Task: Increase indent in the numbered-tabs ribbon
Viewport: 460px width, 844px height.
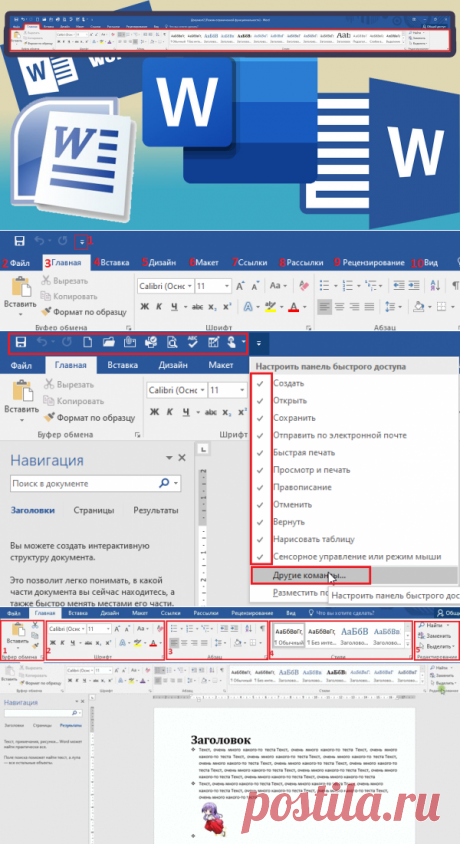Action: coord(416,285)
